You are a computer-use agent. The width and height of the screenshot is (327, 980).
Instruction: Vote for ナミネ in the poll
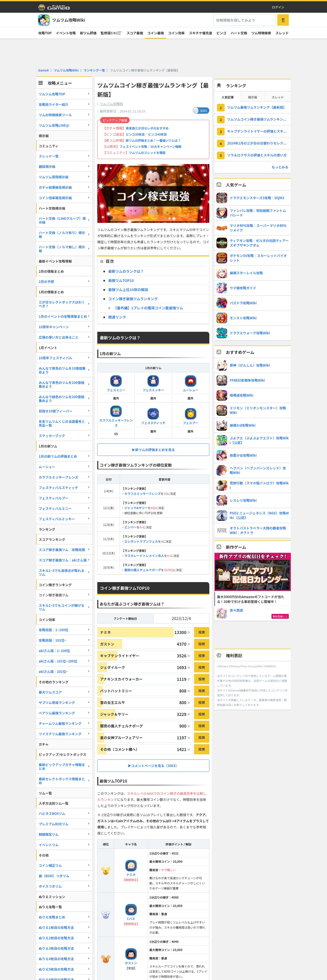click(201, 632)
